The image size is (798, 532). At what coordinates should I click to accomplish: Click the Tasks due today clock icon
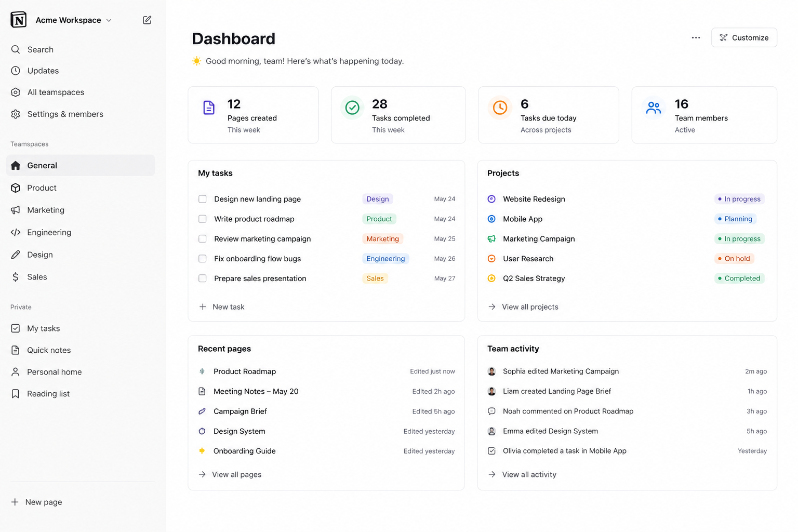tap(500, 108)
